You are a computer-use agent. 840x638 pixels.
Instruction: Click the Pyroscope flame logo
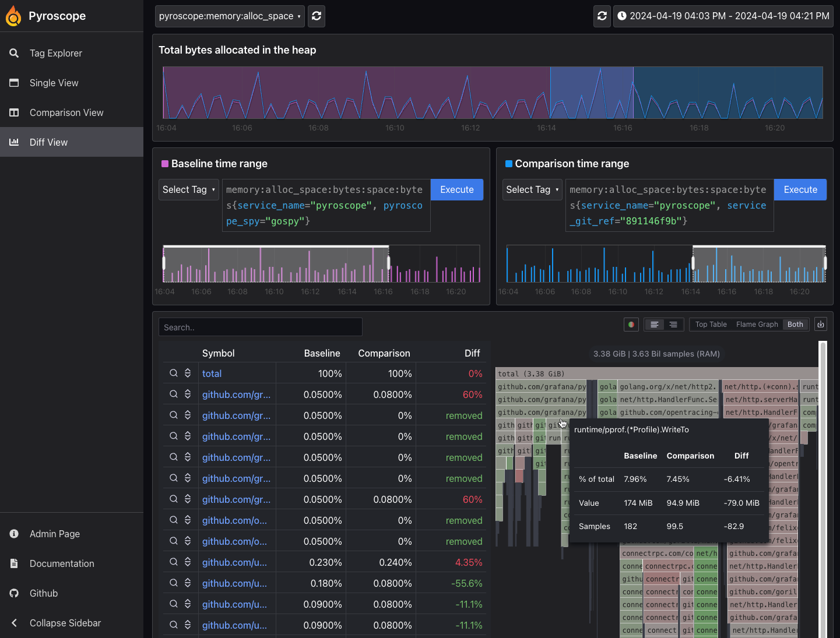click(13, 16)
